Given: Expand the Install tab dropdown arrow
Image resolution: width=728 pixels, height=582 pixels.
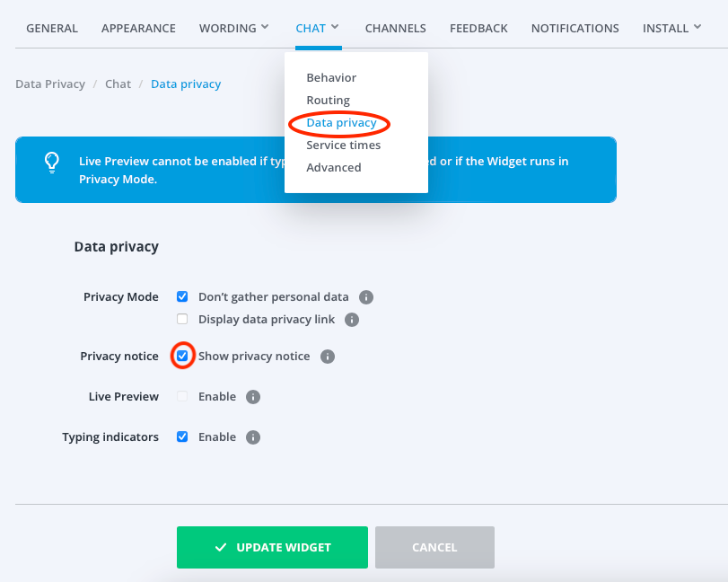Looking at the screenshot, I should [x=697, y=27].
